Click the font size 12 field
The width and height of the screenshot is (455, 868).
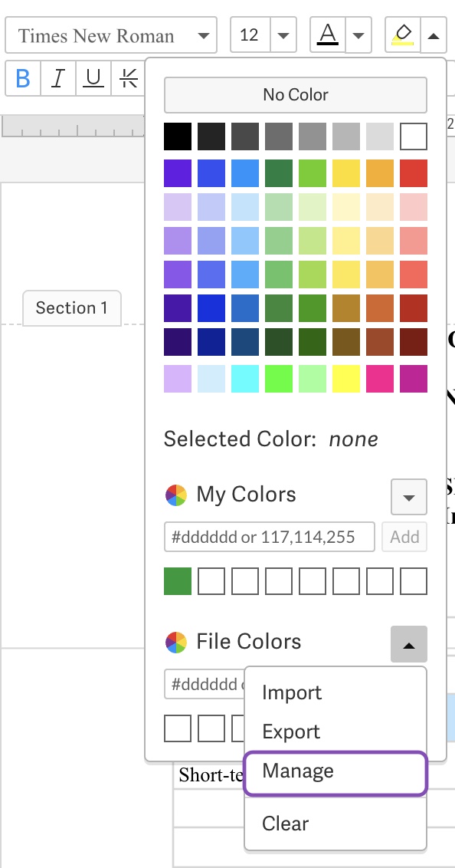tap(250, 35)
